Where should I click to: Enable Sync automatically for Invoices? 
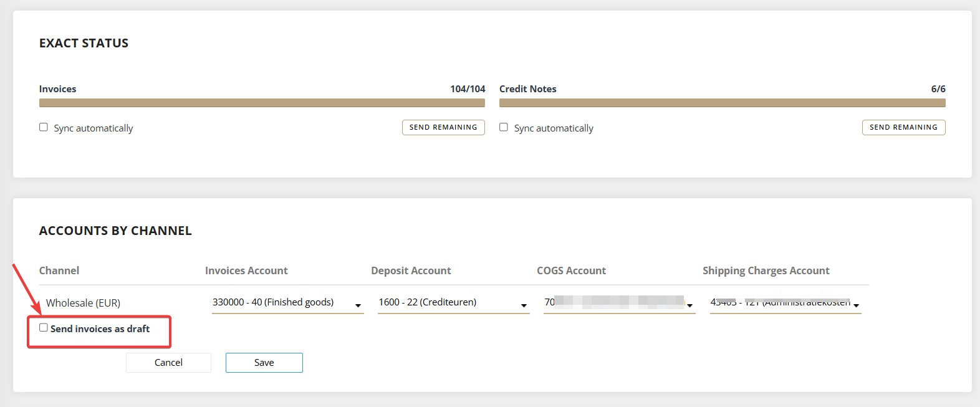pos(44,127)
